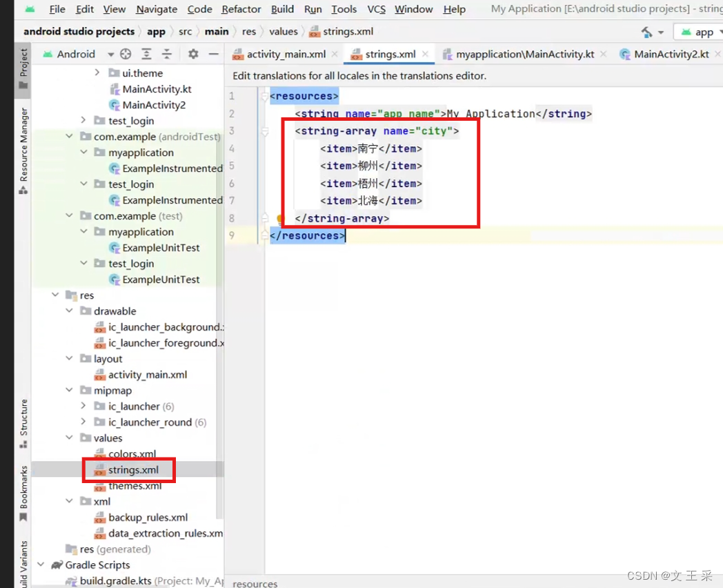Screen dimensions: 723x588
Task: Select activity_main.xml under layout folder
Action: [x=148, y=375]
